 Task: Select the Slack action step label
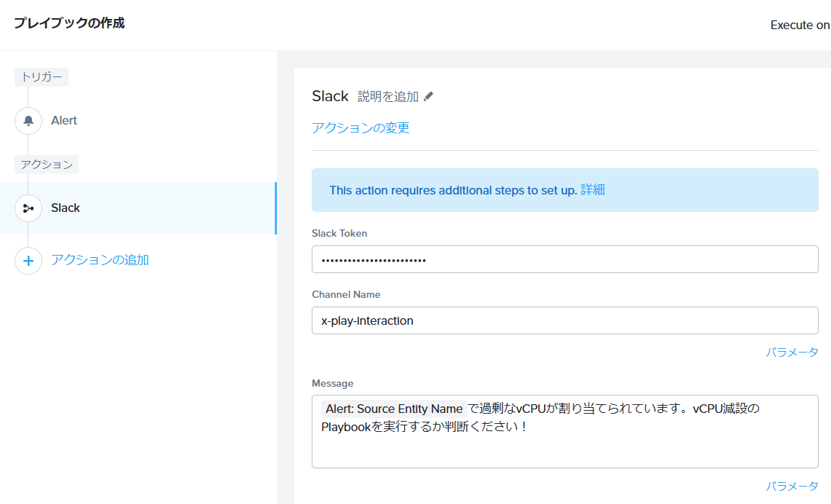tap(66, 208)
